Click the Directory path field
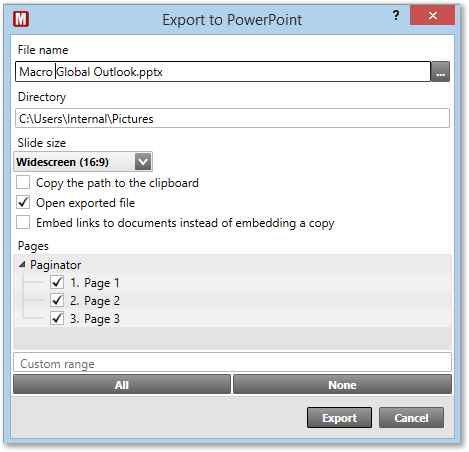This screenshot has width=469, height=452. coord(232,118)
